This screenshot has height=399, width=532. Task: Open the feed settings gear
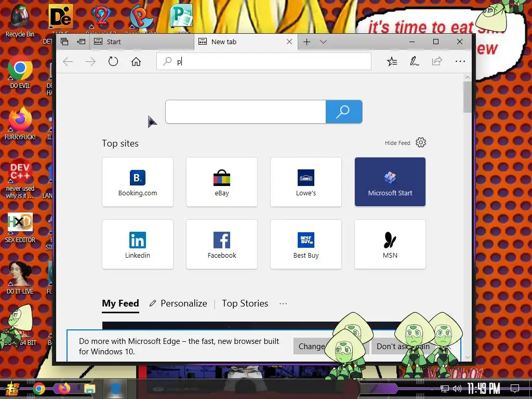point(421,142)
